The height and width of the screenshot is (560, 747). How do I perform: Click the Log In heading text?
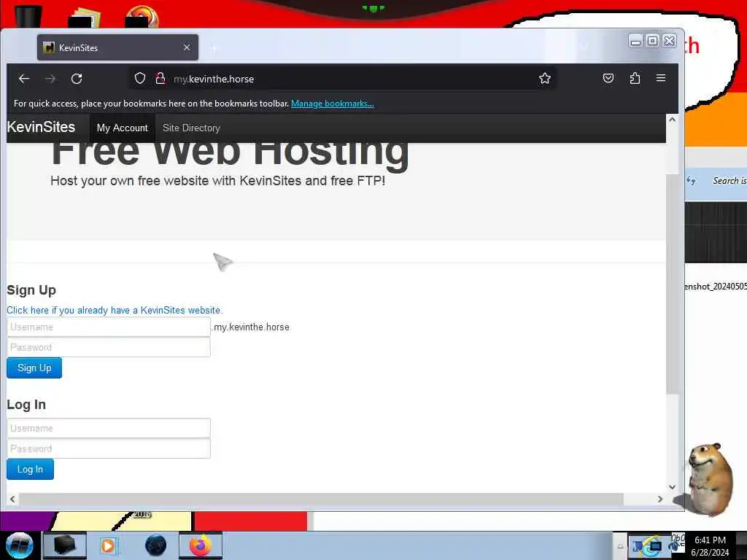coord(26,404)
